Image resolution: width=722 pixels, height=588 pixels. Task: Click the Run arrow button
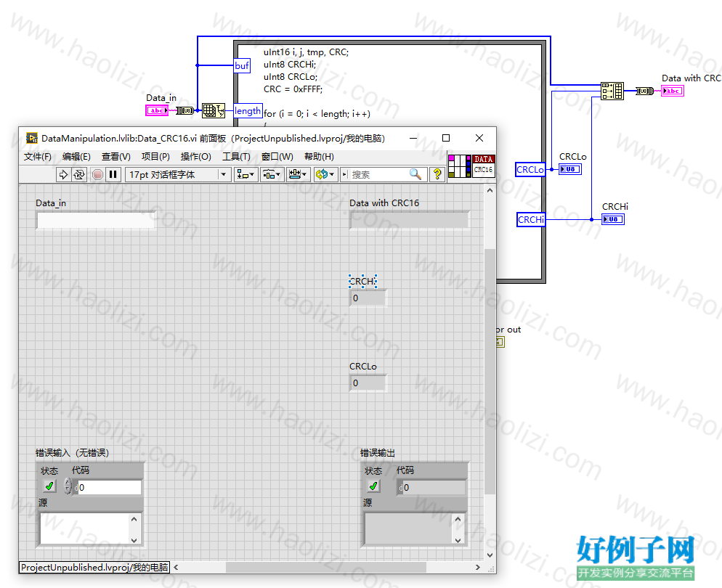[x=63, y=174]
